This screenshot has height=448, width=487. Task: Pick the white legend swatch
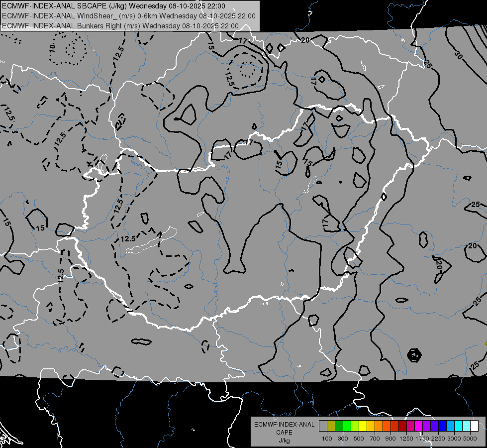pos(474,426)
